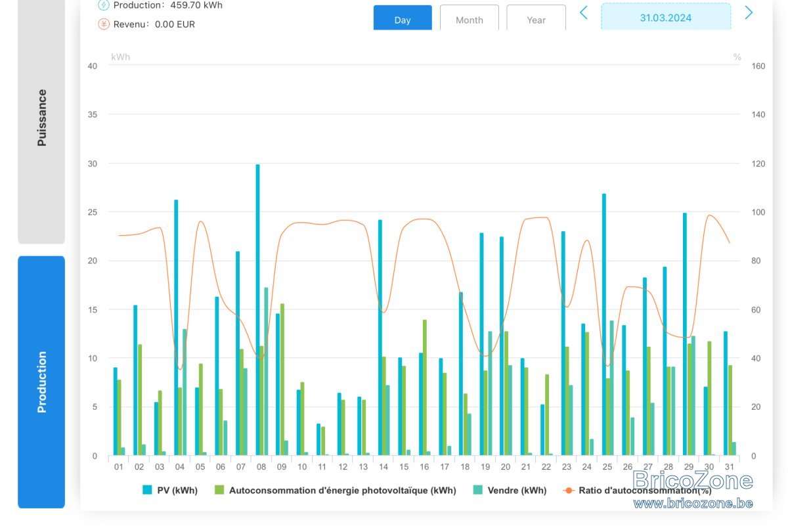Click the tallest PV bar on day 08
The image size is (788, 532).
coord(257,310)
